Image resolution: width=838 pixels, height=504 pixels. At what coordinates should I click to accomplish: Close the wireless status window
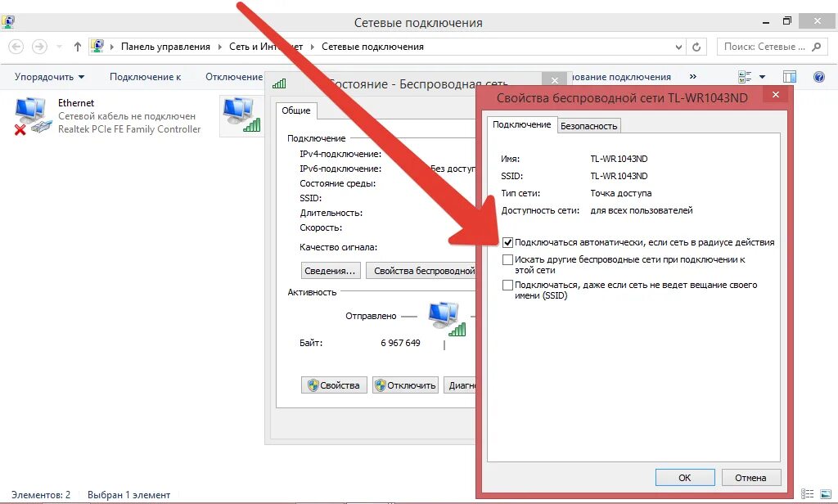point(556,80)
